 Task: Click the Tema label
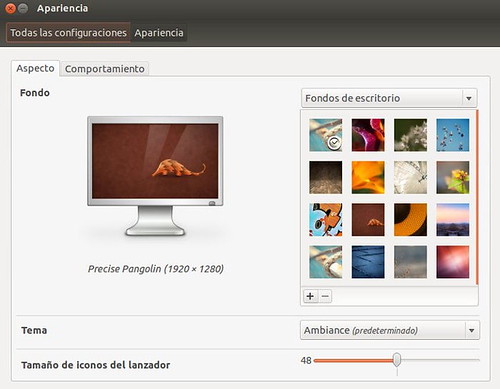click(x=34, y=330)
